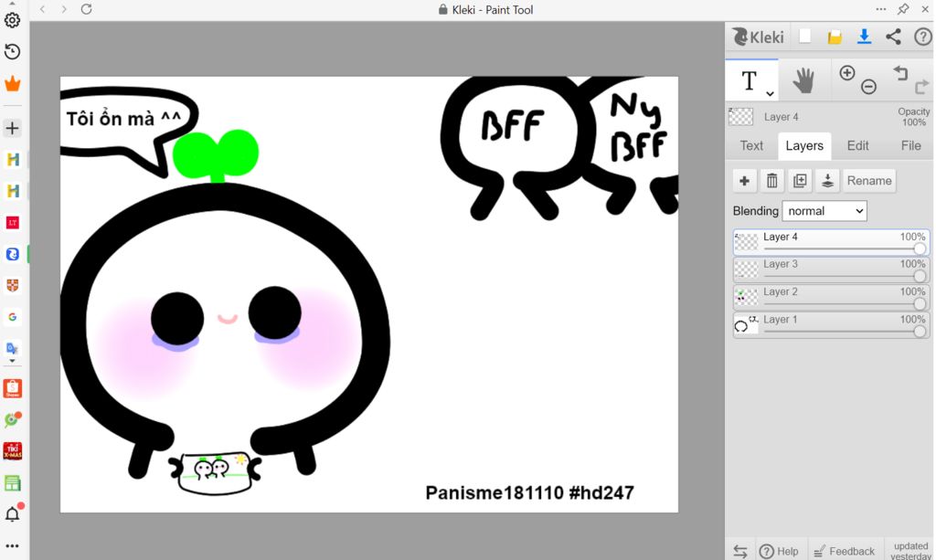
Task: Open Shopee icon in sidebar
Action: (12, 388)
